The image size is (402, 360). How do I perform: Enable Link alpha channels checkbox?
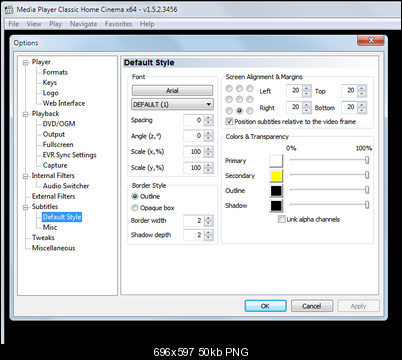tap(282, 219)
